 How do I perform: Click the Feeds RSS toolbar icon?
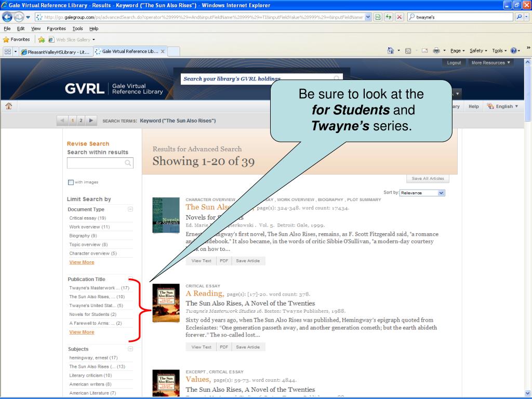tap(408, 50)
